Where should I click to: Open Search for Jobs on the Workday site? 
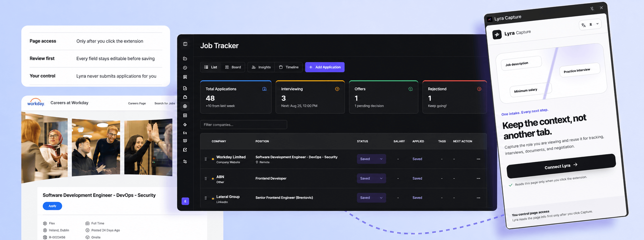click(x=165, y=103)
